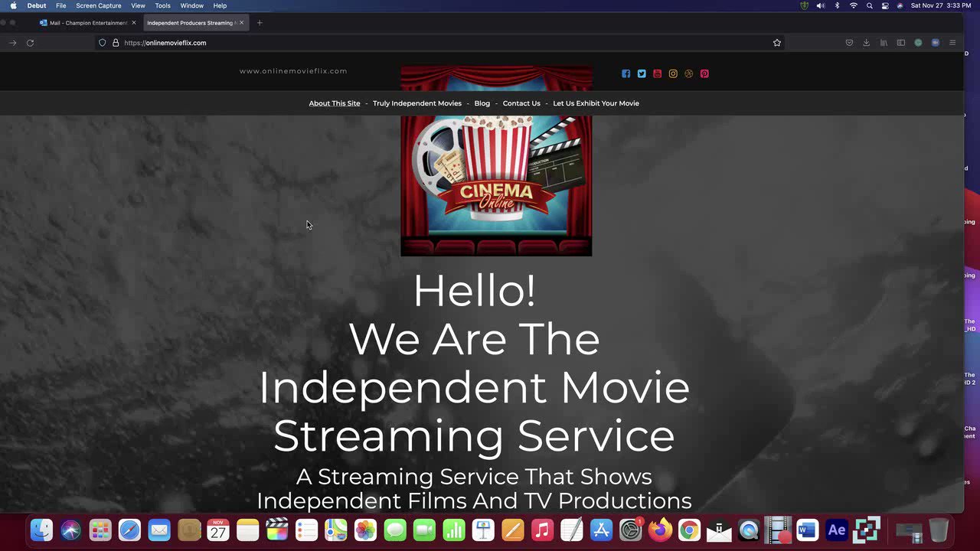The image size is (980, 551).
Task: Open the Tools menu
Action: 163,5
